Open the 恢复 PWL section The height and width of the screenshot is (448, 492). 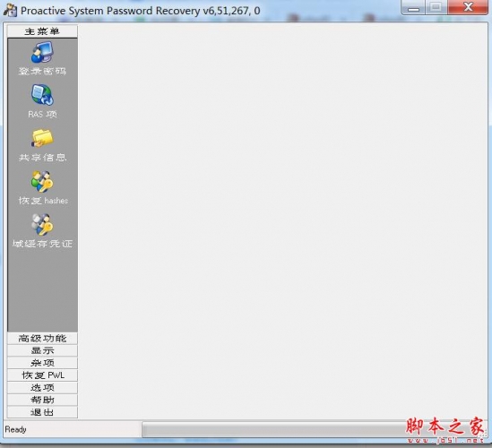(42, 375)
